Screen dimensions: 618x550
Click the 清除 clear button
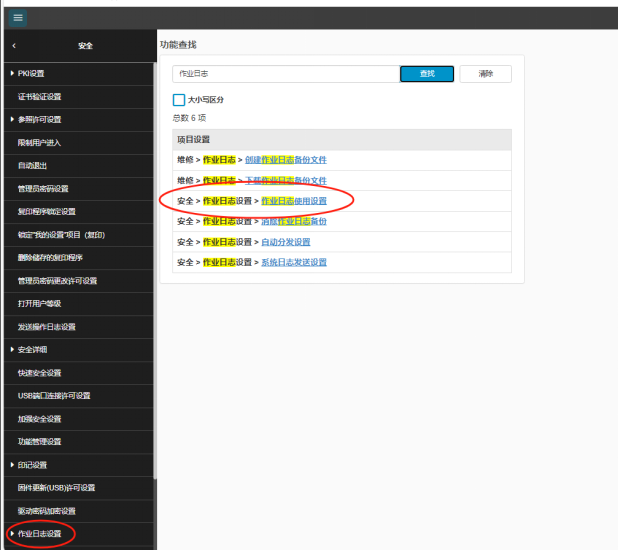(485, 74)
